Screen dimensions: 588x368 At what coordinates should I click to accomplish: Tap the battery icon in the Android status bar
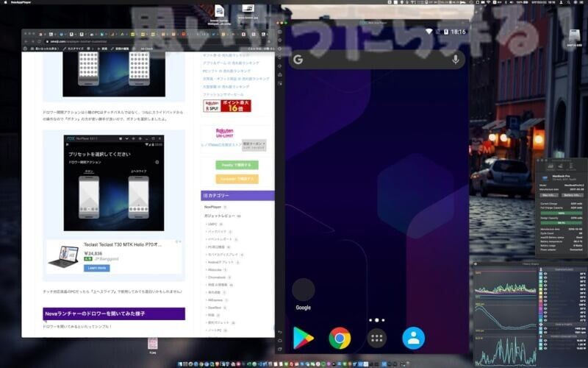pyautogui.click(x=446, y=32)
